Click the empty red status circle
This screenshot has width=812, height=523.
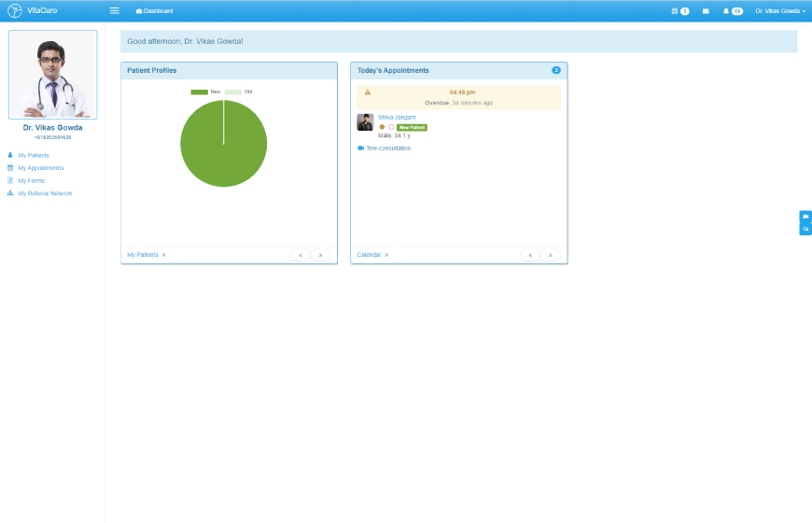pos(391,127)
